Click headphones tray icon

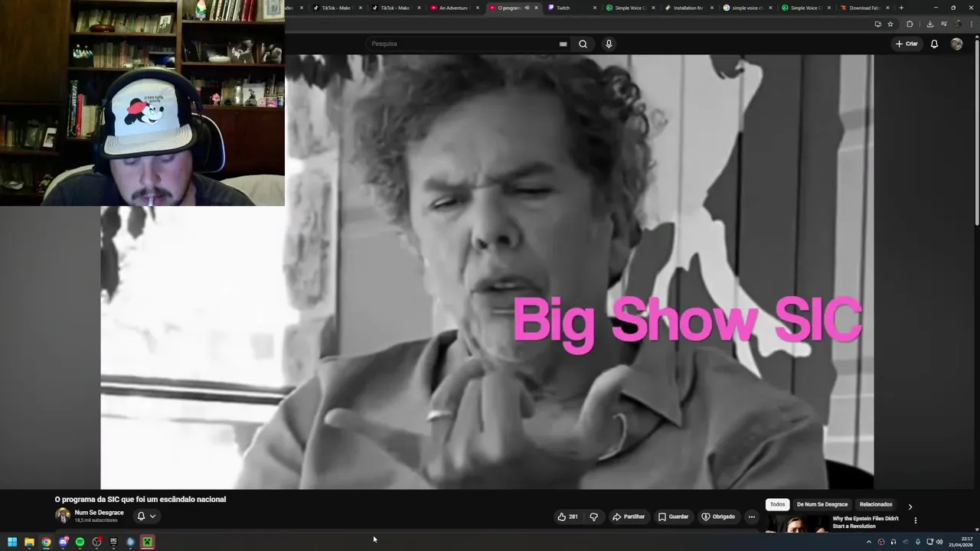coord(893,542)
